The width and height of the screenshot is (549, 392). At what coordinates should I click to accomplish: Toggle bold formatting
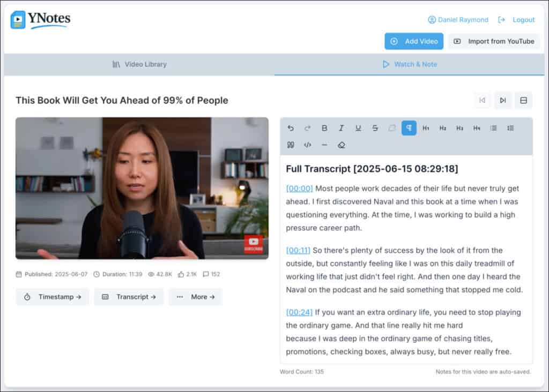324,128
